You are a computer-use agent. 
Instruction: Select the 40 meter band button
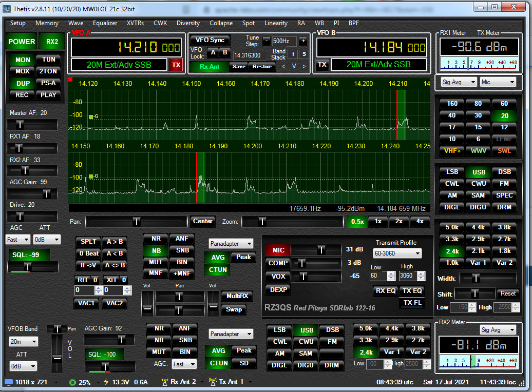pos(451,115)
